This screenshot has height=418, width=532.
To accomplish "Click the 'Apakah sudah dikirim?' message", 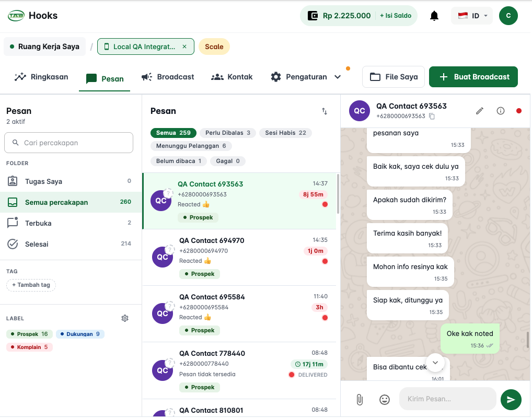I will [x=410, y=205].
